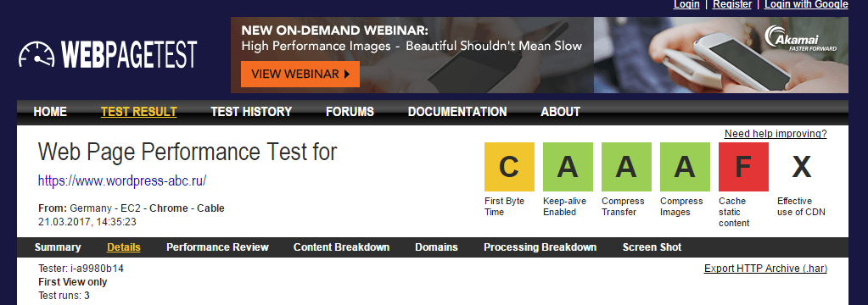Click the Effective use of CDN X grade
868x305 pixels.
tap(802, 167)
